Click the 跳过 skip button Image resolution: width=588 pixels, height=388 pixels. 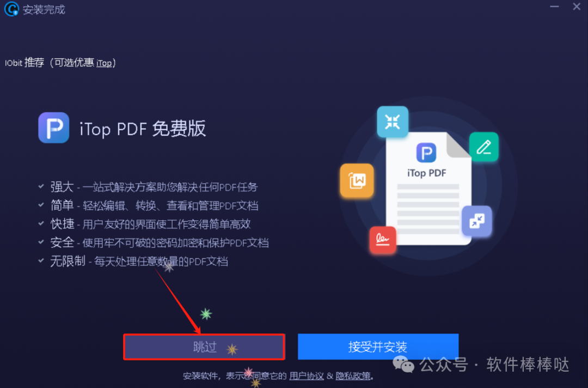coord(204,347)
